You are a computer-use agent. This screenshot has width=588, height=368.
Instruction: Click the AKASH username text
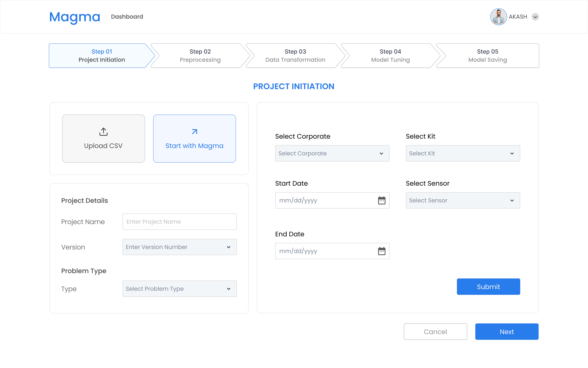click(518, 17)
